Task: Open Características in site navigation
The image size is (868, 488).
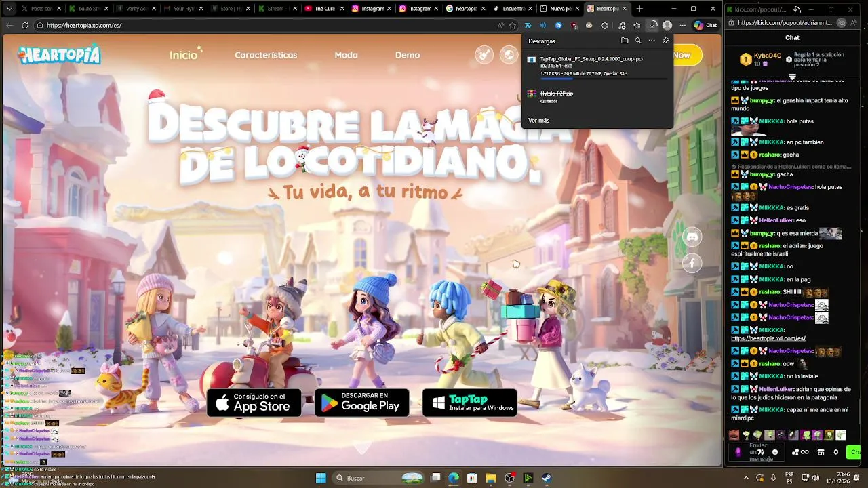Action: (x=266, y=55)
